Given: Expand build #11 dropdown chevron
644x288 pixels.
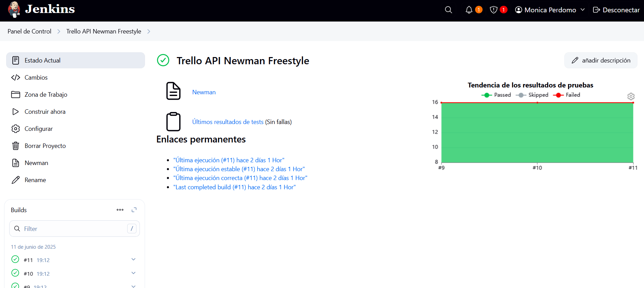Looking at the screenshot, I should coord(133,259).
